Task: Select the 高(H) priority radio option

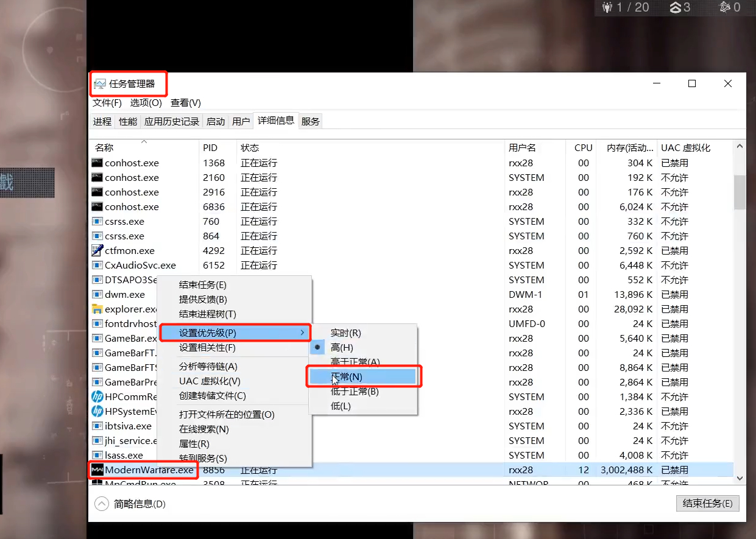Action: tap(342, 347)
